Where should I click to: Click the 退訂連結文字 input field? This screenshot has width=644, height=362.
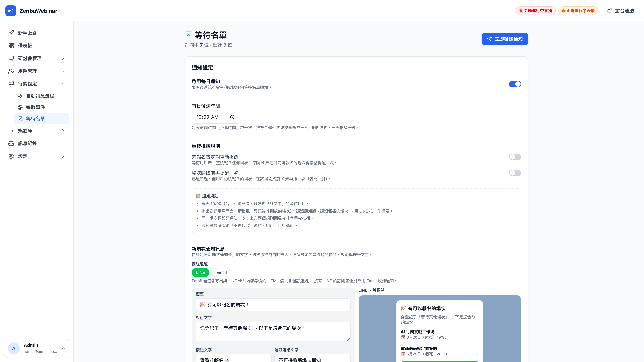(312, 358)
